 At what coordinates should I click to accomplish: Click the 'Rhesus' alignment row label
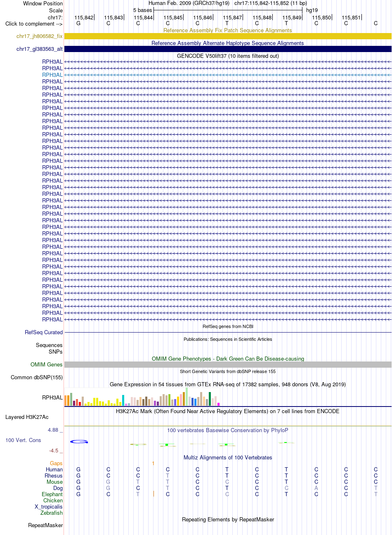54,476
